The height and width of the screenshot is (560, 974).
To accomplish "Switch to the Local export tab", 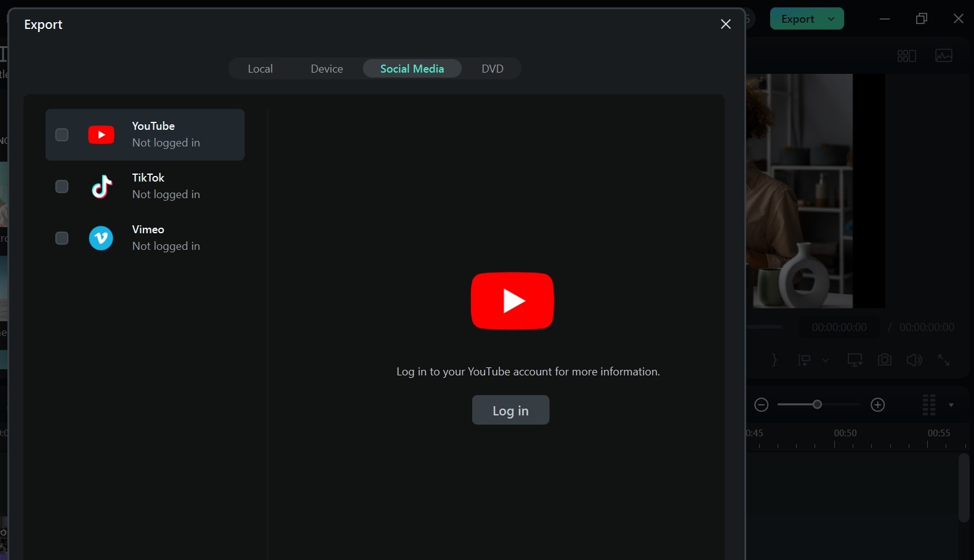I will click(x=260, y=68).
